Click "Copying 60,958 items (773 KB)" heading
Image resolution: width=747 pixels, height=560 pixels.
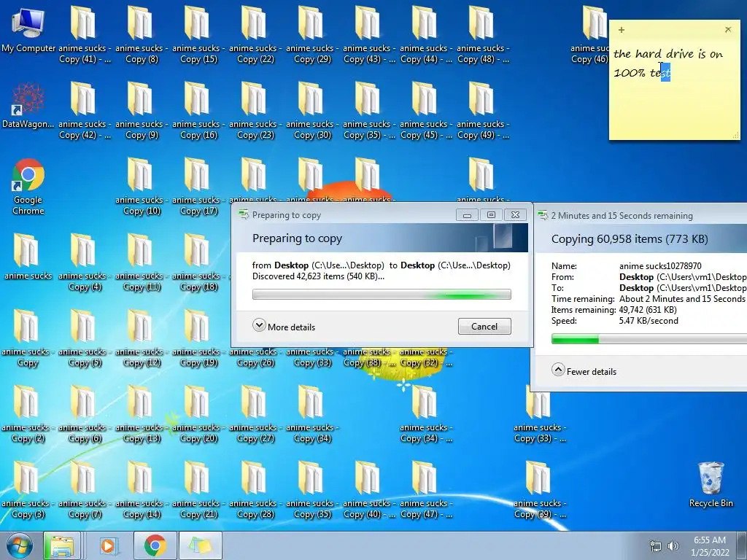coord(630,238)
